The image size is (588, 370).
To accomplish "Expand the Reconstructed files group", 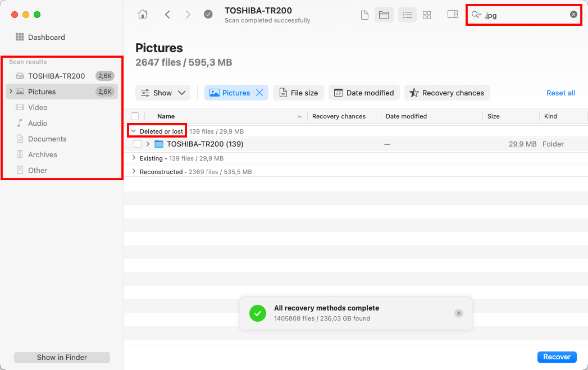I will coord(134,172).
